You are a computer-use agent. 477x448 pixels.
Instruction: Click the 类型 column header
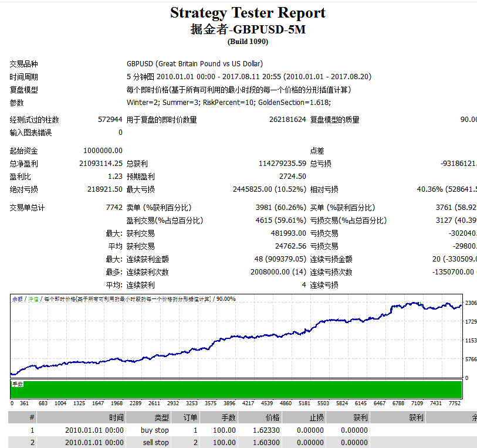point(161,418)
